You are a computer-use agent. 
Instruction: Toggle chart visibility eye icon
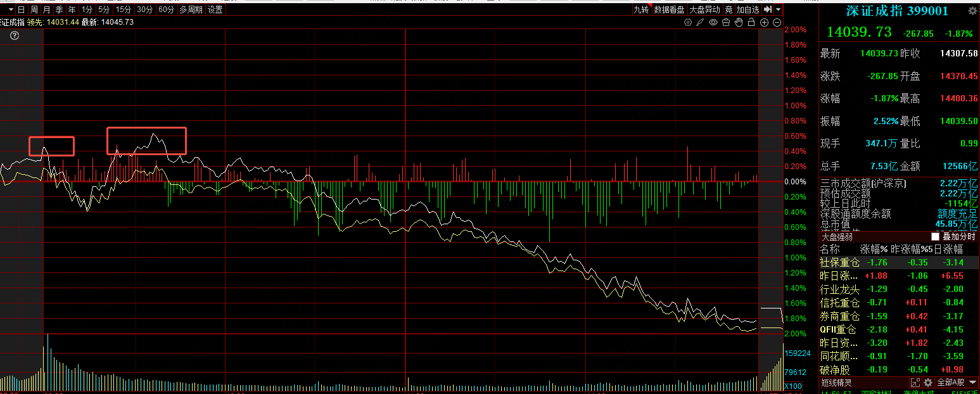tap(713, 22)
